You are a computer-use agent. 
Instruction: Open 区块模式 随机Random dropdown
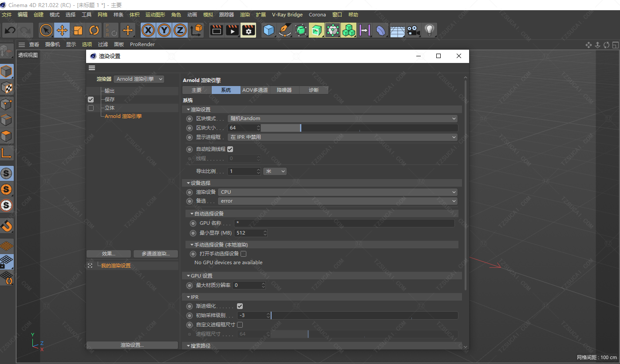point(343,118)
